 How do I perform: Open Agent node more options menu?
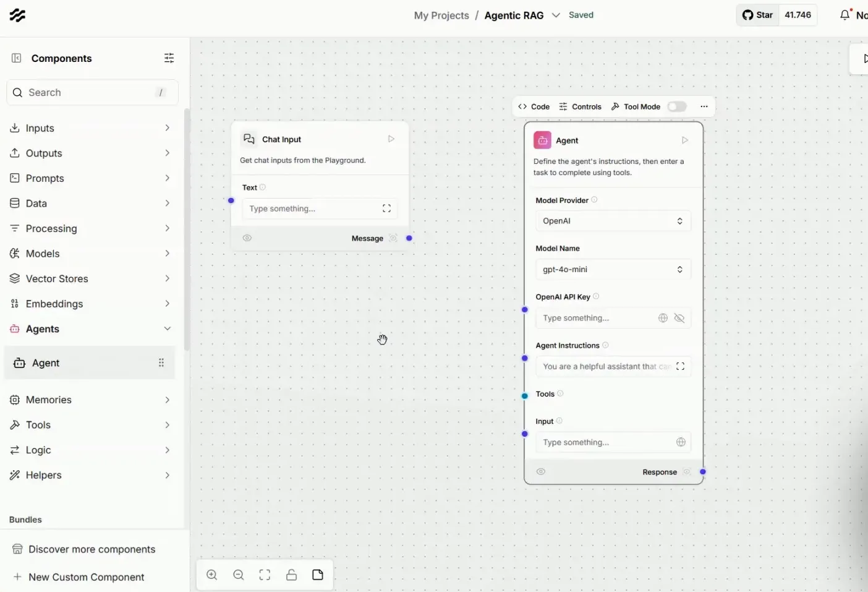point(704,106)
